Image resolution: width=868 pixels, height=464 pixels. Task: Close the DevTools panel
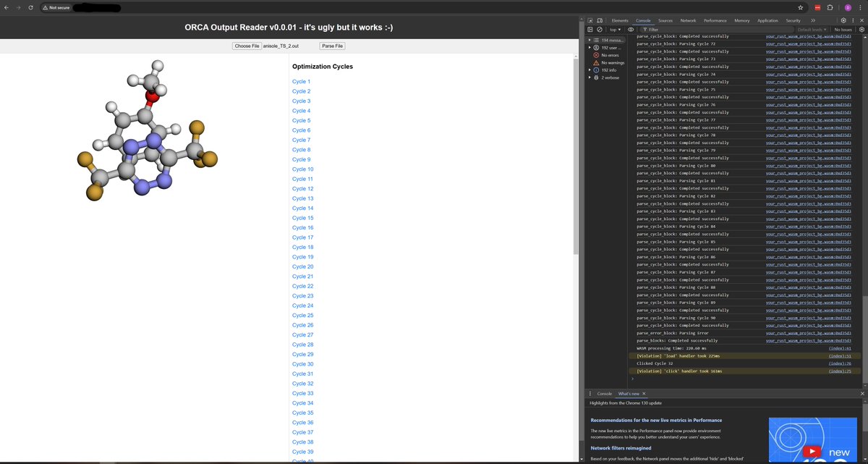(x=862, y=20)
